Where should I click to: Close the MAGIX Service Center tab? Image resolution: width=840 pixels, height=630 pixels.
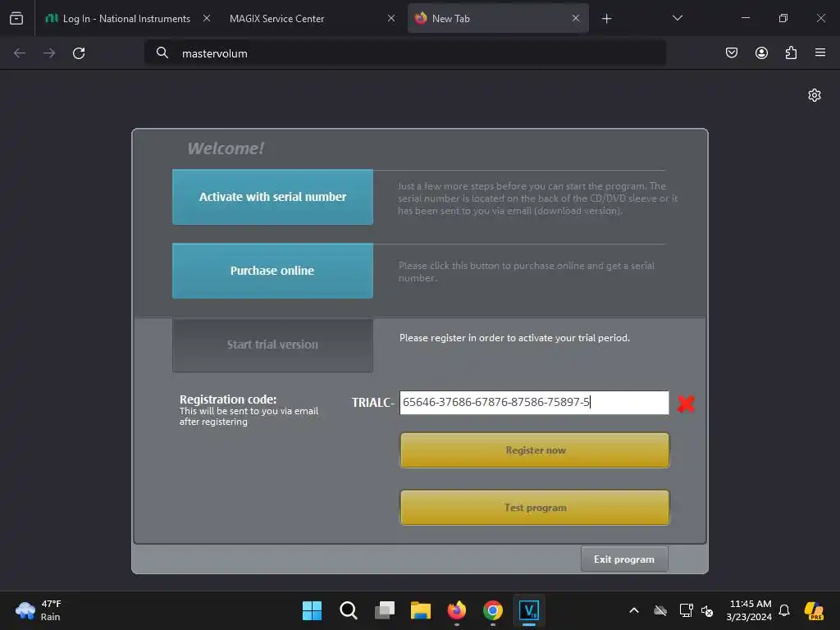391,18
